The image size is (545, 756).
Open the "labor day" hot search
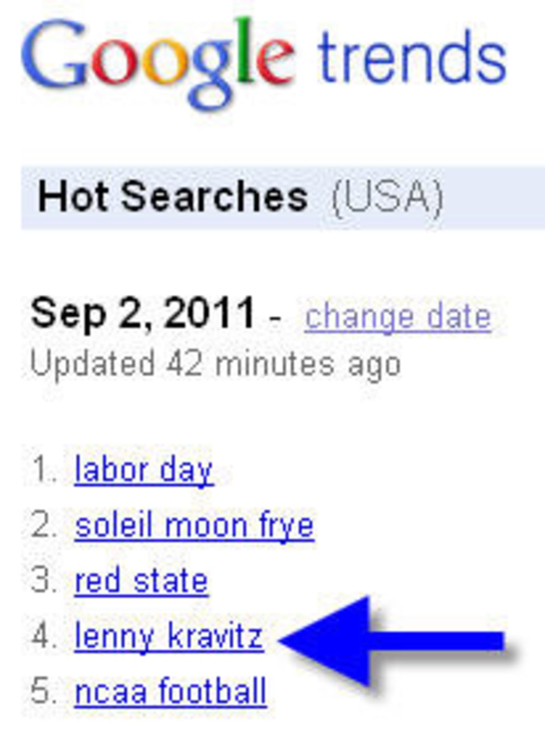point(143,470)
